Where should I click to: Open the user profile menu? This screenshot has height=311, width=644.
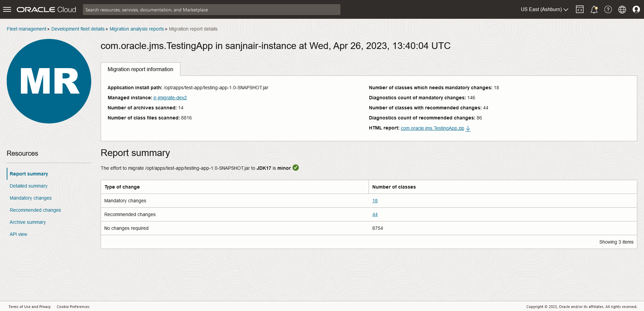pyautogui.click(x=636, y=9)
